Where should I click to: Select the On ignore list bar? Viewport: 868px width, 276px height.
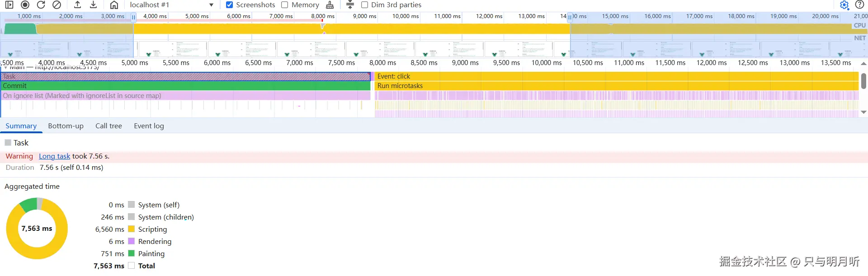pyautogui.click(x=186, y=96)
